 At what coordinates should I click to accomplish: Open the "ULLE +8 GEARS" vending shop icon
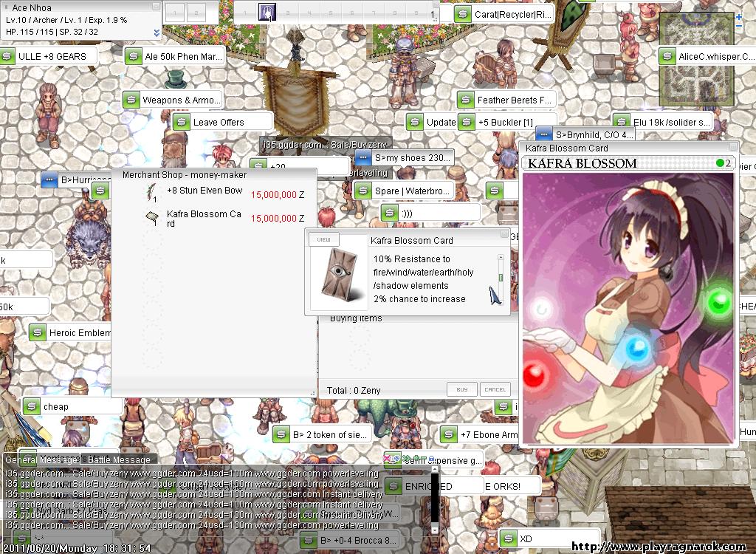pyautogui.click(x=8, y=56)
